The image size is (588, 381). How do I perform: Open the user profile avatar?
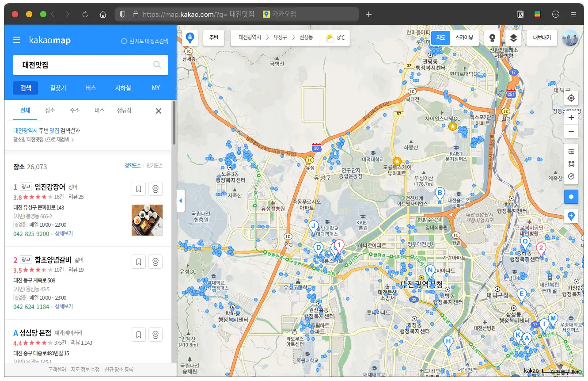(x=570, y=38)
